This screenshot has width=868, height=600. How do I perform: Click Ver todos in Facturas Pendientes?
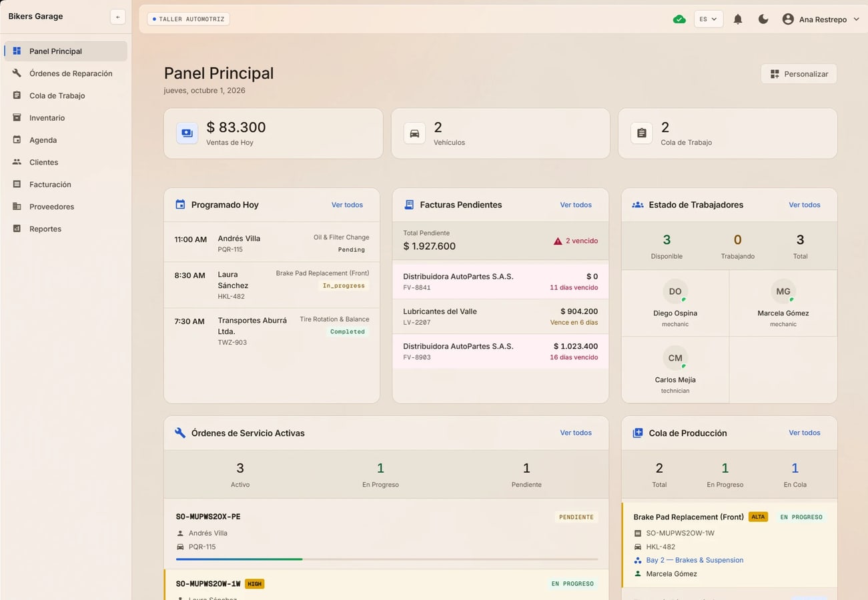576,205
